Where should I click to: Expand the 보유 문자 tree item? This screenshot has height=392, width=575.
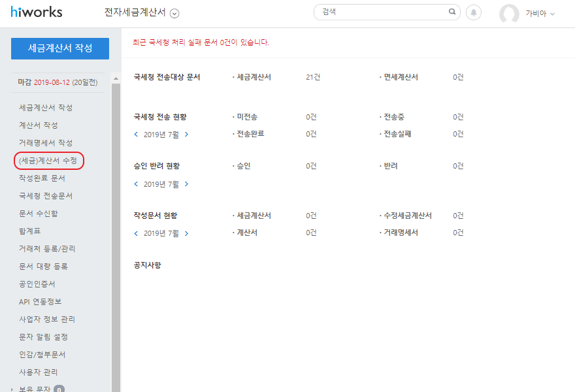(x=12, y=389)
